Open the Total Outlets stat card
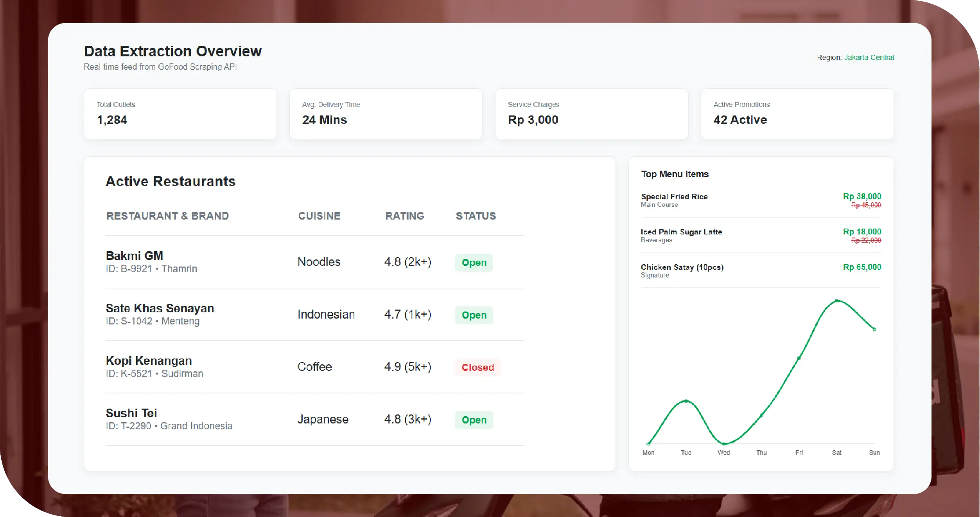980x517 pixels. point(180,114)
